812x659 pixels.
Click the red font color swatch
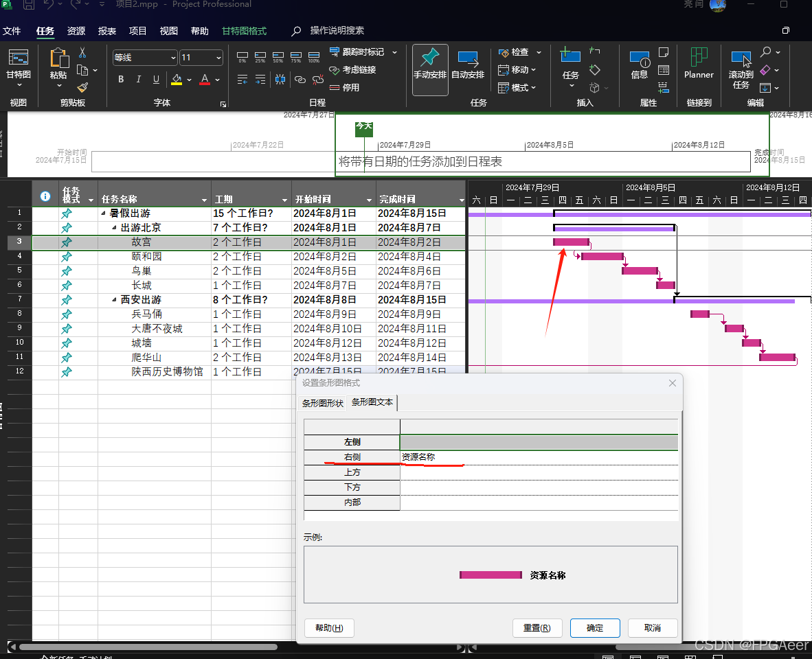(205, 79)
